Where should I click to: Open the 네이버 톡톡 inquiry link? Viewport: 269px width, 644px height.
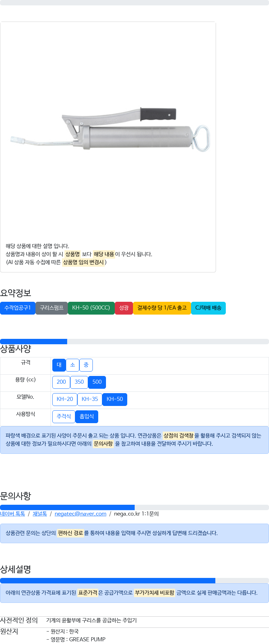point(12,514)
